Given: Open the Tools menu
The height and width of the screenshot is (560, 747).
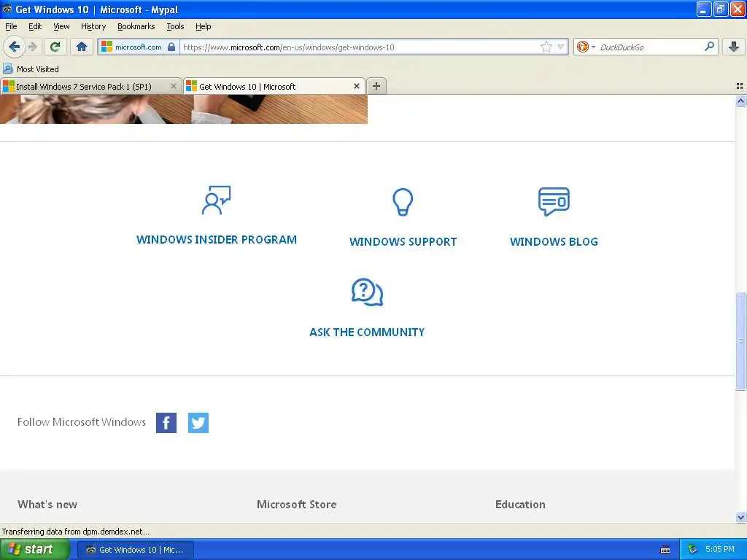Looking at the screenshot, I should pyautogui.click(x=175, y=26).
